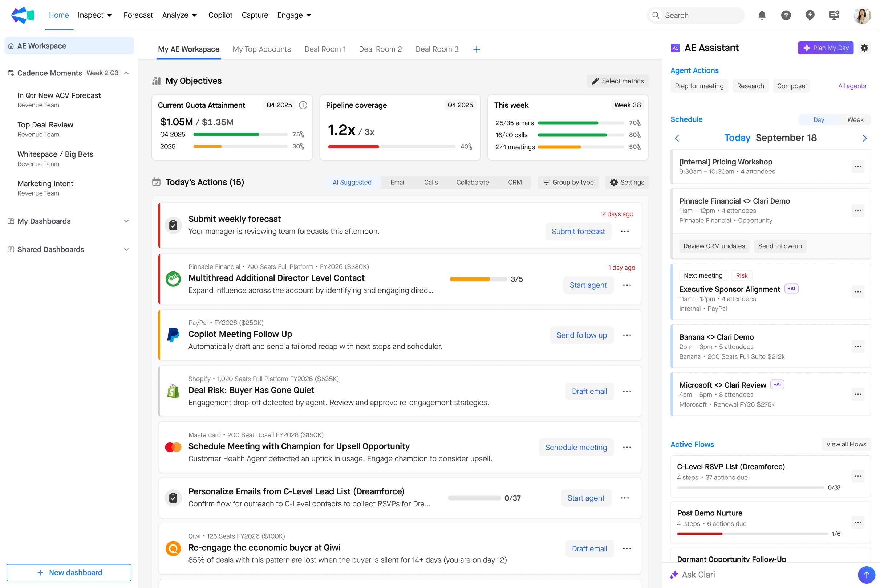Open the Forecast menu item
The image size is (880, 588).
138,15
